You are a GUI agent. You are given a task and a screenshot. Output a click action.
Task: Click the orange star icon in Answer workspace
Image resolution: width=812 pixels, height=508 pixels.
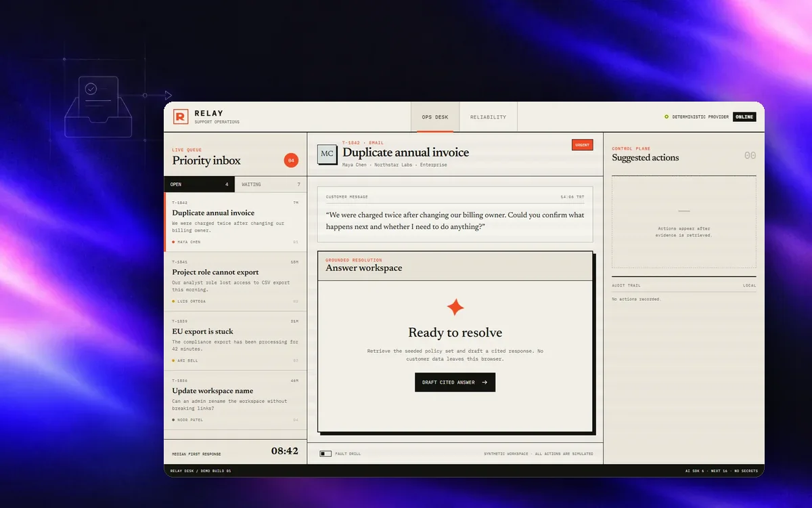pyautogui.click(x=455, y=307)
